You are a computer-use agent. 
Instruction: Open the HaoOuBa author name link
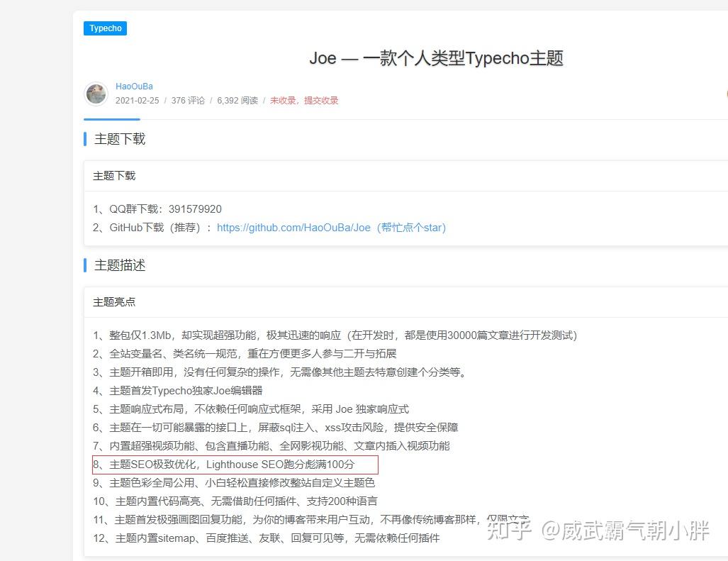134,87
